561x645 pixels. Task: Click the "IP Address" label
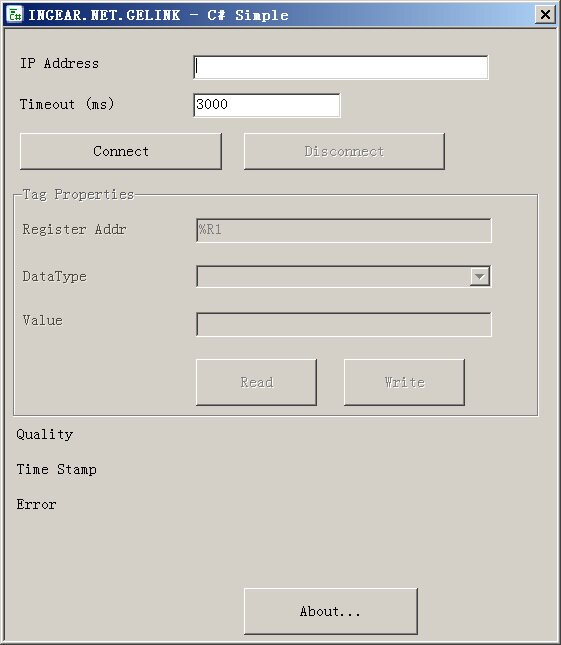pos(60,63)
